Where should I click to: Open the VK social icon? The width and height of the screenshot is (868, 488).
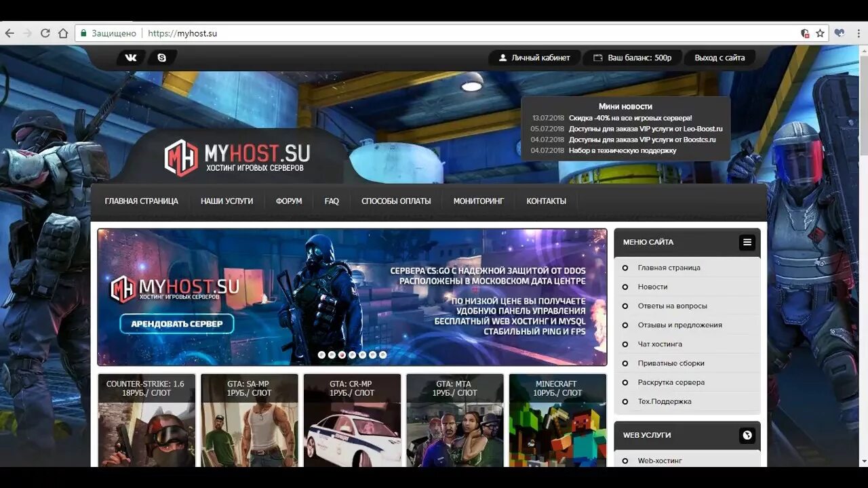(x=131, y=58)
